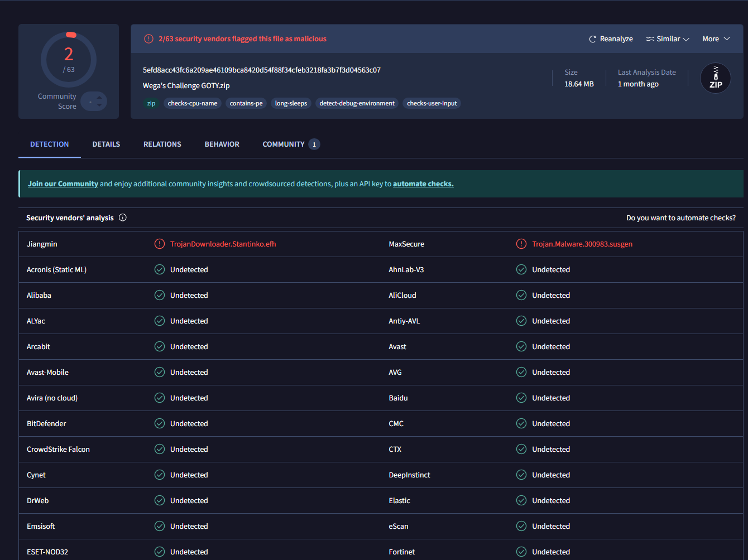This screenshot has height=560, width=748.
Task: Click the '2/63 security vendors flagged' banner text
Action: tap(242, 39)
